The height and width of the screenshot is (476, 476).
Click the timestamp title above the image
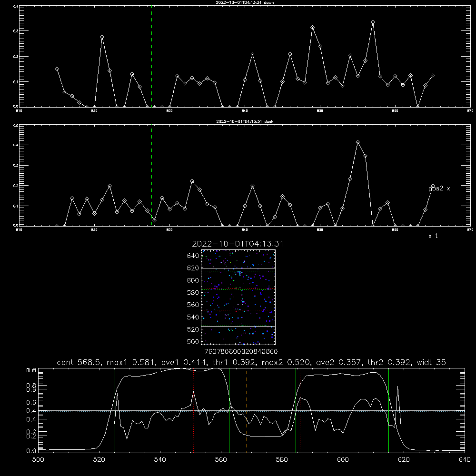pos(238,244)
